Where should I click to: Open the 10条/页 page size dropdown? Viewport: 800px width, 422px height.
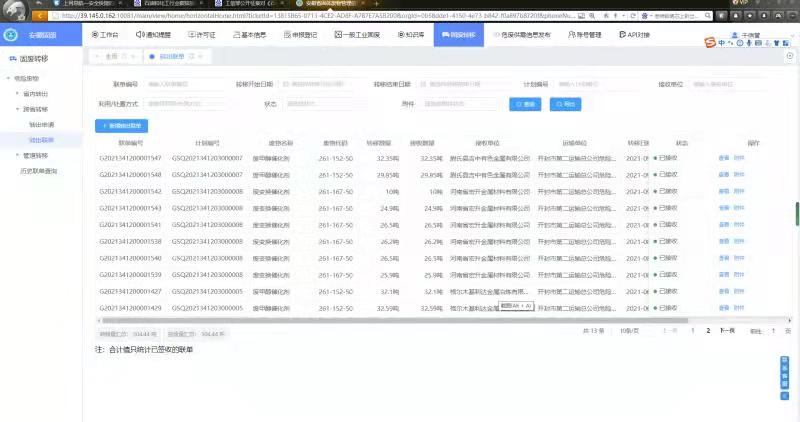pos(629,330)
